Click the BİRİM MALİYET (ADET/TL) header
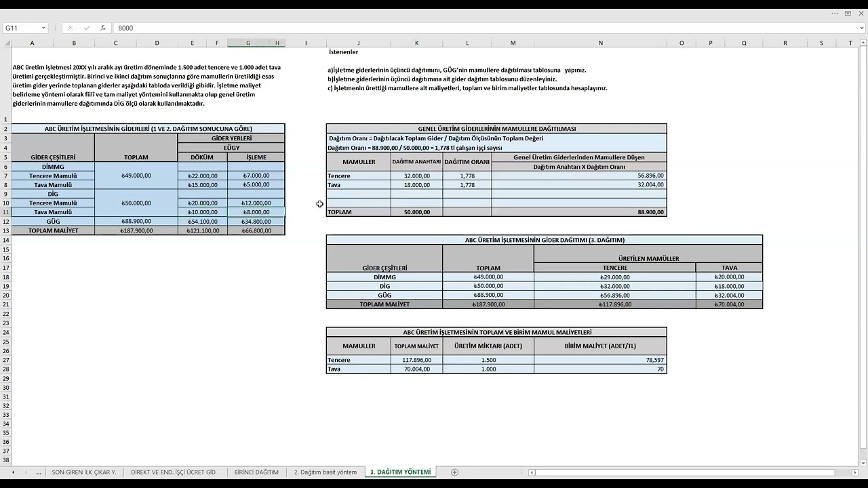 pyautogui.click(x=600, y=346)
